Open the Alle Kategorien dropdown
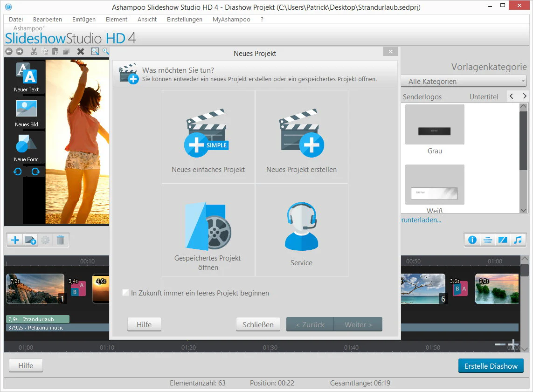 pyautogui.click(x=464, y=82)
